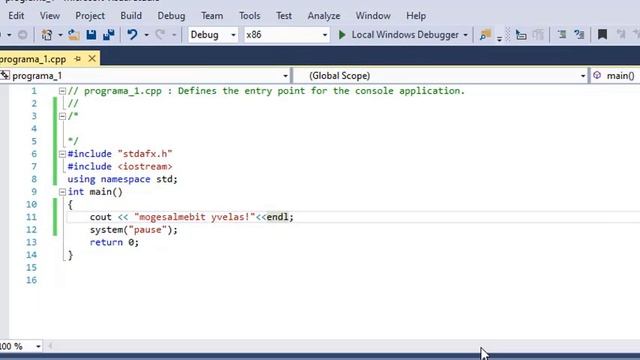Click the endl keyword on line 11
This screenshot has height=360, width=640.
coord(278,217)
